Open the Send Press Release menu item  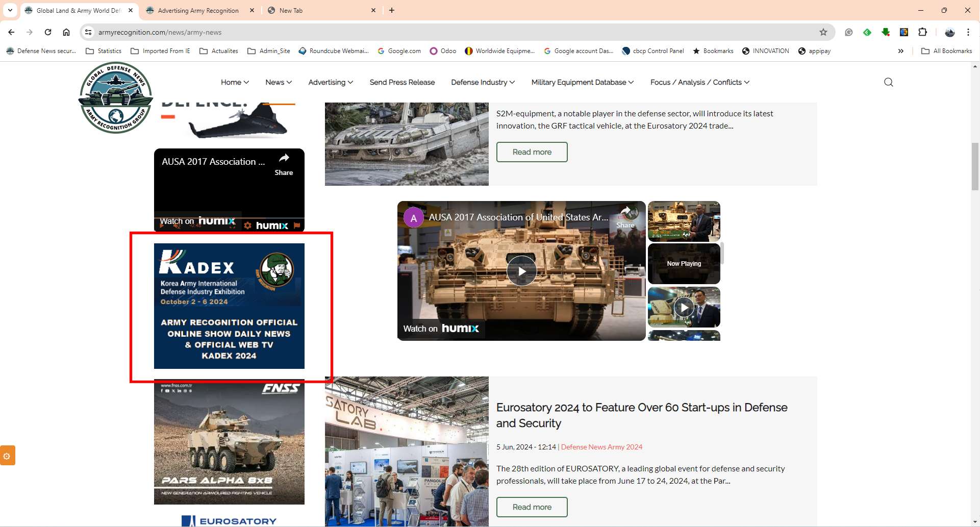click(x=402, y=82)
